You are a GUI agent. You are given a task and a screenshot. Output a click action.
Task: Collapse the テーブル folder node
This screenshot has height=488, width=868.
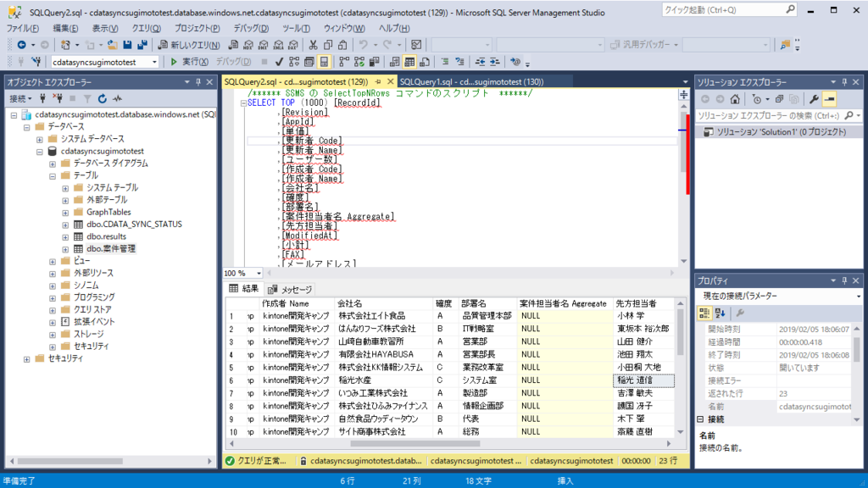pyautogui.click(x=53, y=175)
